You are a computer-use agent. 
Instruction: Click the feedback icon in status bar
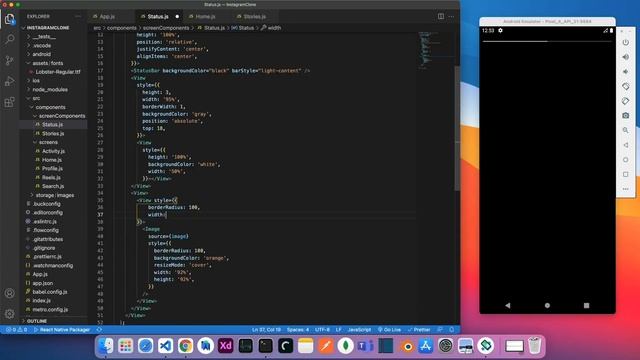click(x=440, y=330)
